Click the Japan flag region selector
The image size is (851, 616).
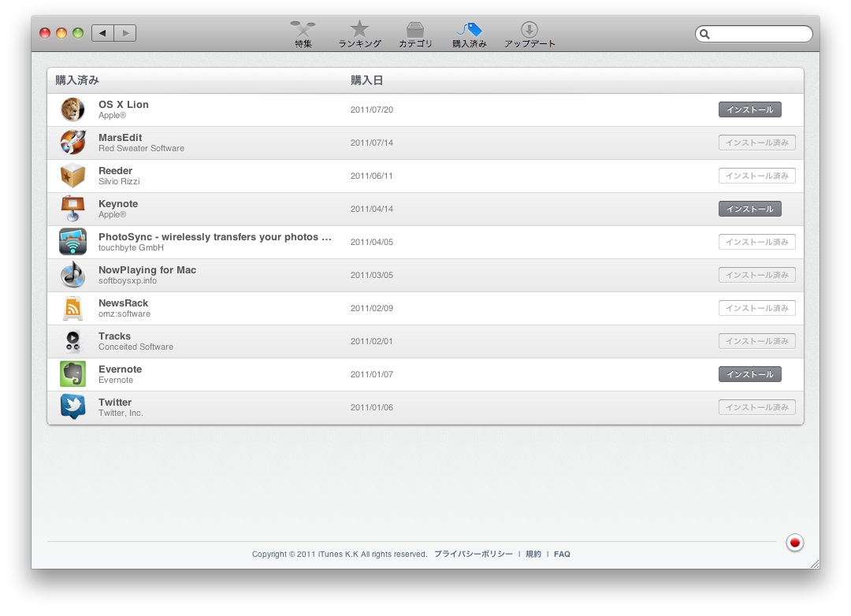click(795, 543)
